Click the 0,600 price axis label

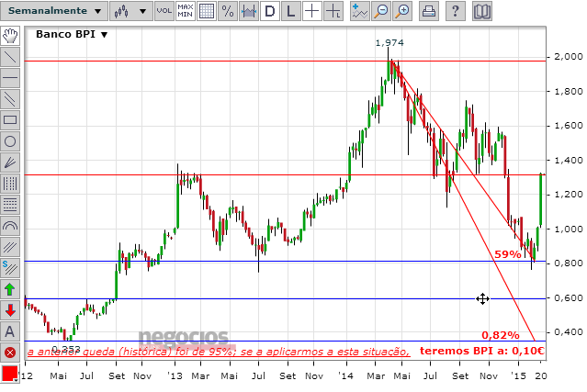[569, 298]
